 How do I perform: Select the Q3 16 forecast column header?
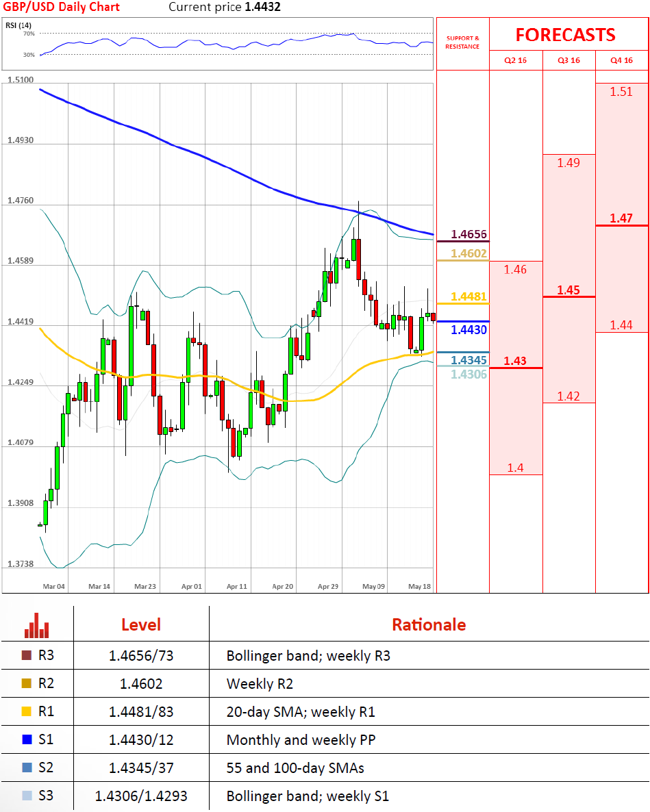[x=568, y=60]
